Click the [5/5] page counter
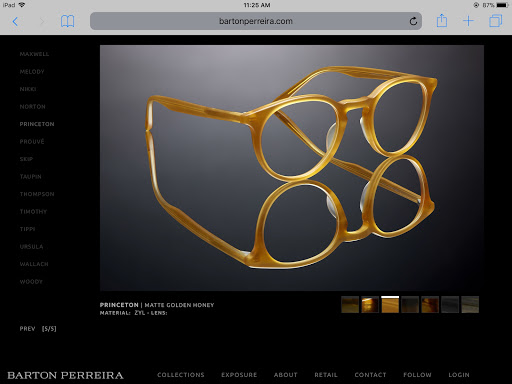512x384 pixels. (49, 329)
